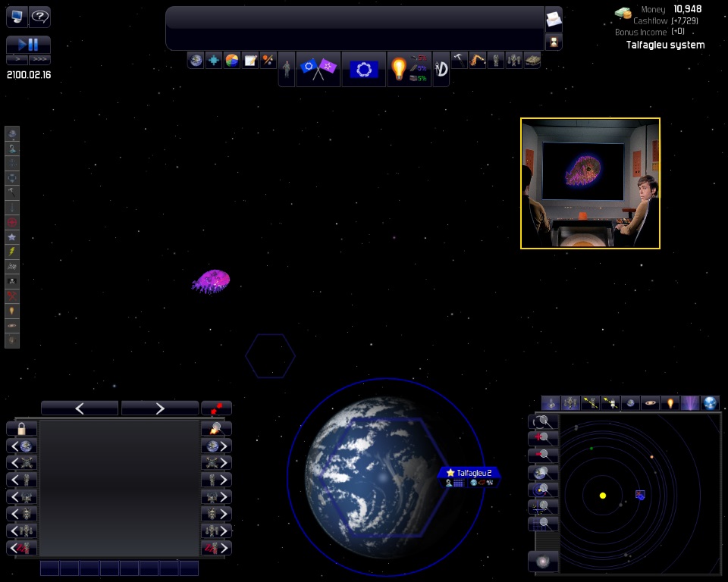Cycle to previous idle ship Zz arrow
This screenshot has width=728, height=582.
[21, 548]
